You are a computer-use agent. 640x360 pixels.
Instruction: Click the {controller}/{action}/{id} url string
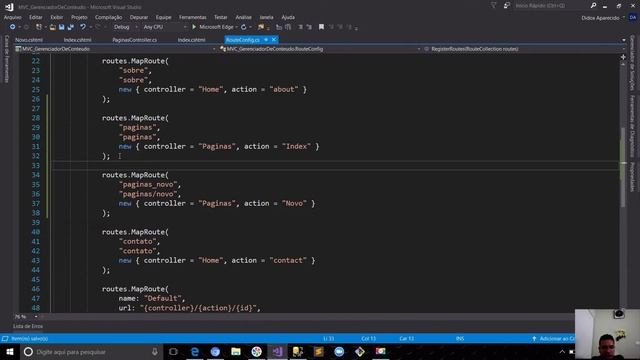[198, 308]
